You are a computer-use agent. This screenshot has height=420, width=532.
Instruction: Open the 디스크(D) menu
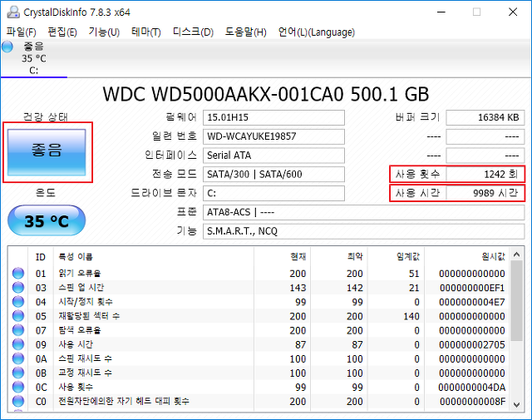tap(193, 32)
